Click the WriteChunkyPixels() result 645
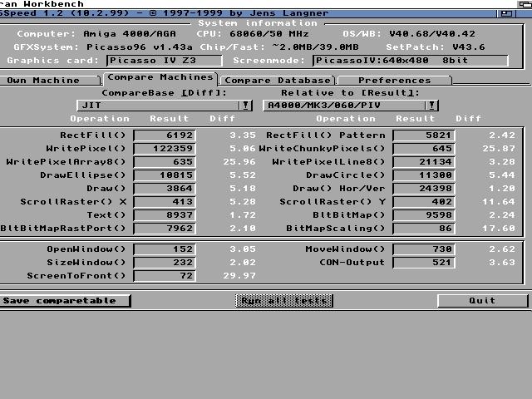The image size is (532, 399). tap(424, 149)
